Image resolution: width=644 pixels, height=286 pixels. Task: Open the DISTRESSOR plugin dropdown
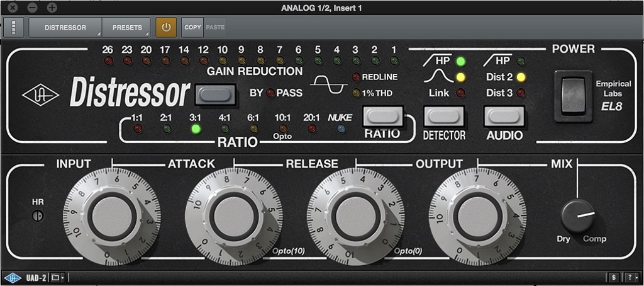click(65, 28)
